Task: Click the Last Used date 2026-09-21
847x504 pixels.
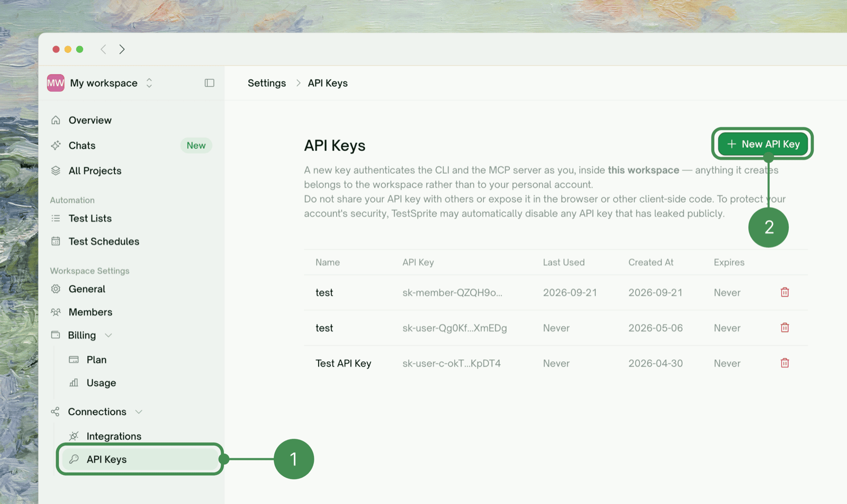Action: coord(570,292)
